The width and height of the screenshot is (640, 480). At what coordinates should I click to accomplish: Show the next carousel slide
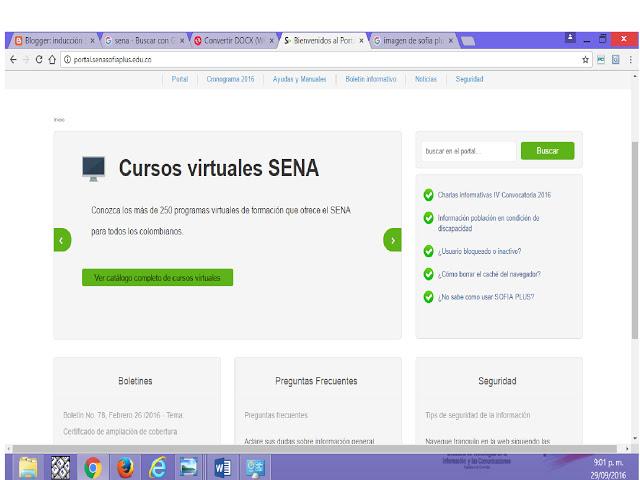pos(393,240)
